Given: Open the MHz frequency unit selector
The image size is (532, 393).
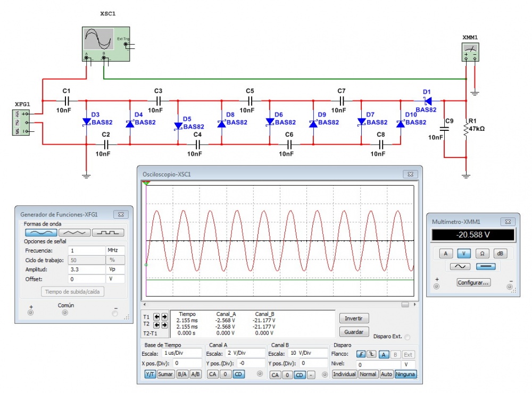Looking at the screenshot, I should click(115, 250).
